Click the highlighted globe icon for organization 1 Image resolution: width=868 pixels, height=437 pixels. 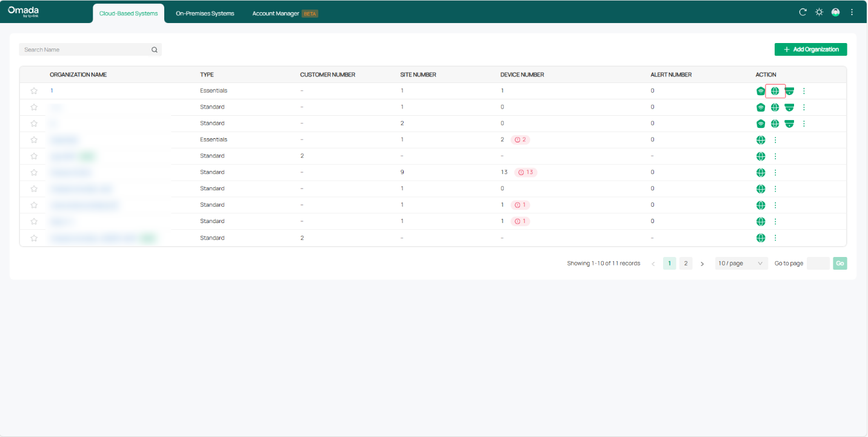775,91
